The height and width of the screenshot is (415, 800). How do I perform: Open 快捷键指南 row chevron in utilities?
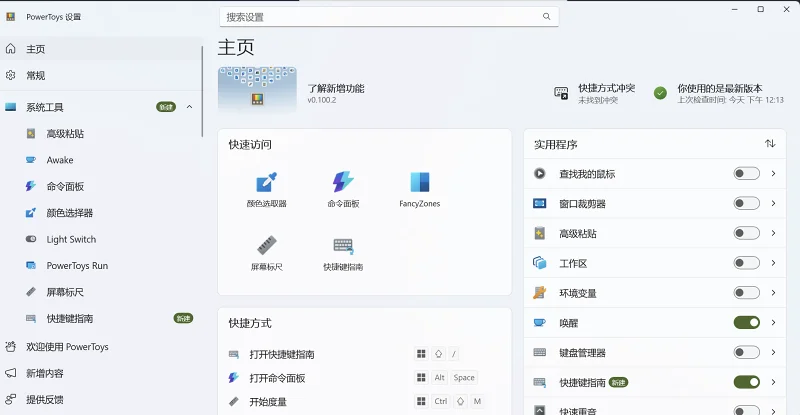click(x=773, y=382)
